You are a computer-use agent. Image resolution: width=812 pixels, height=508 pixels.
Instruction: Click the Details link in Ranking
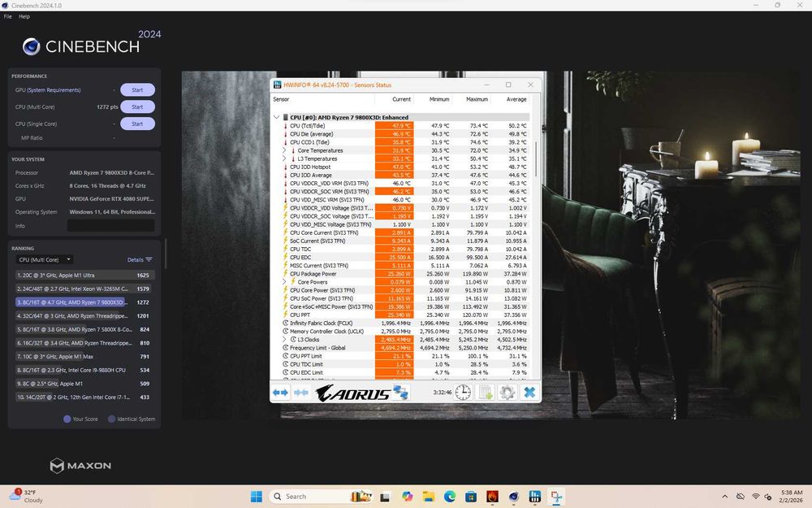point(135,260)
